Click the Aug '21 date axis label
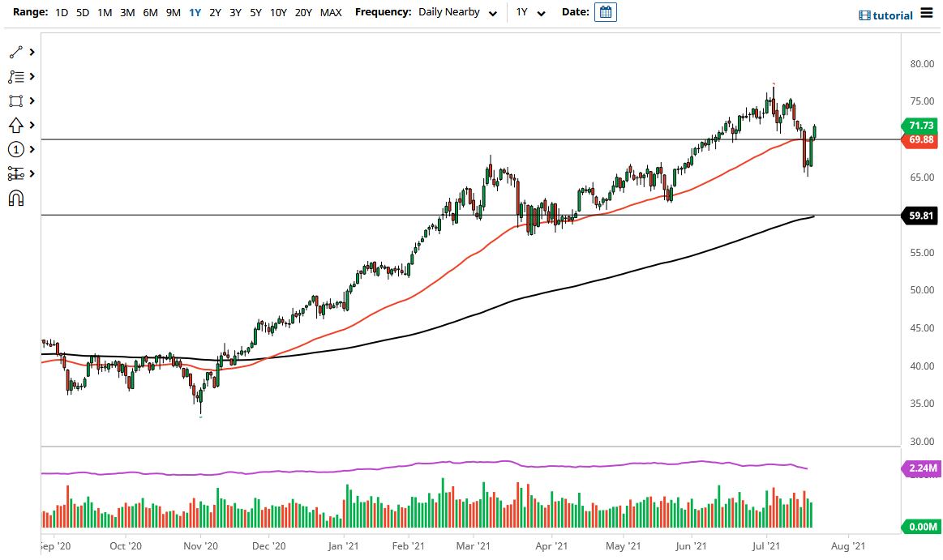 848,546
